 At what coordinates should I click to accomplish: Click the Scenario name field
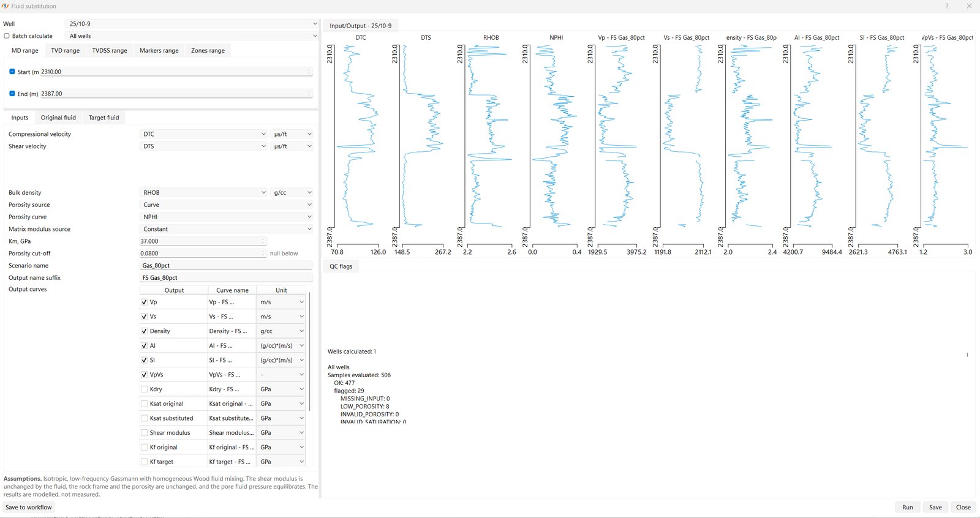coord(227,266)
